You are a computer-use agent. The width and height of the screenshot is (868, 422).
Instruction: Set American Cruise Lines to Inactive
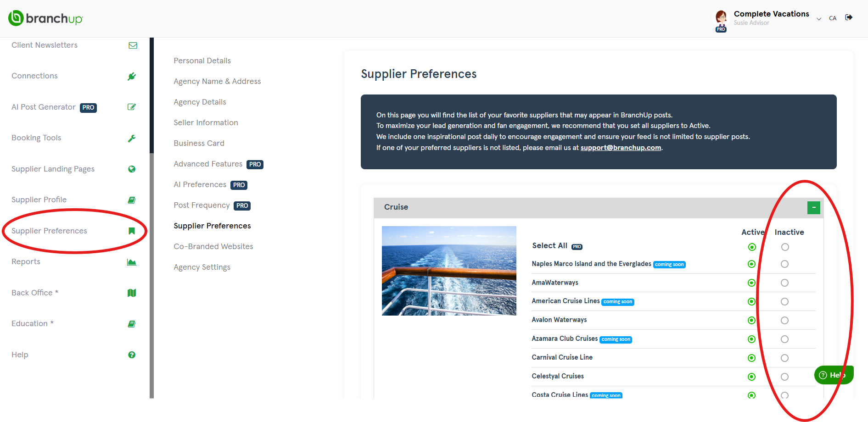click(x=784, y=302)
